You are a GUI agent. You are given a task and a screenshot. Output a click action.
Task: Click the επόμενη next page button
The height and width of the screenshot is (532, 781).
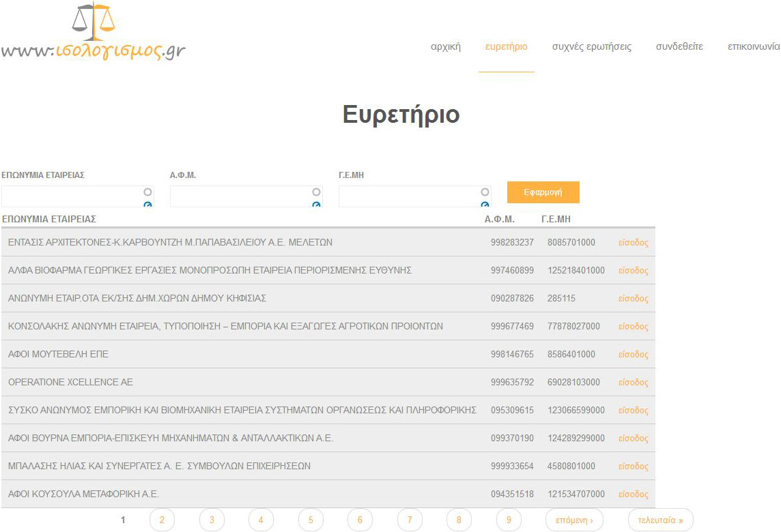pyautogui.click(x=574, y=520)
